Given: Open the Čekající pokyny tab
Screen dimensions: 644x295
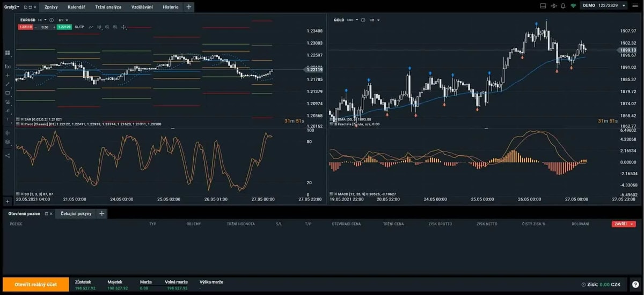Looking at the screenshot, I should pyautogui.click(x=76, y=213).
